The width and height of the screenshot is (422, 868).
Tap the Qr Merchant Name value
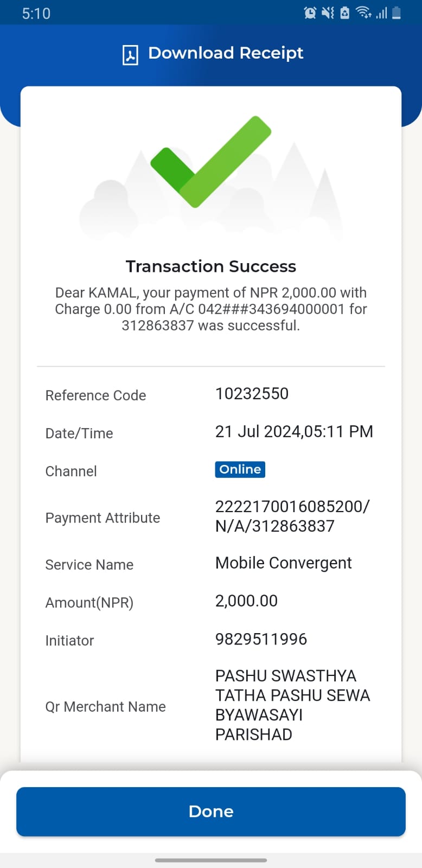tap(293, 705)
